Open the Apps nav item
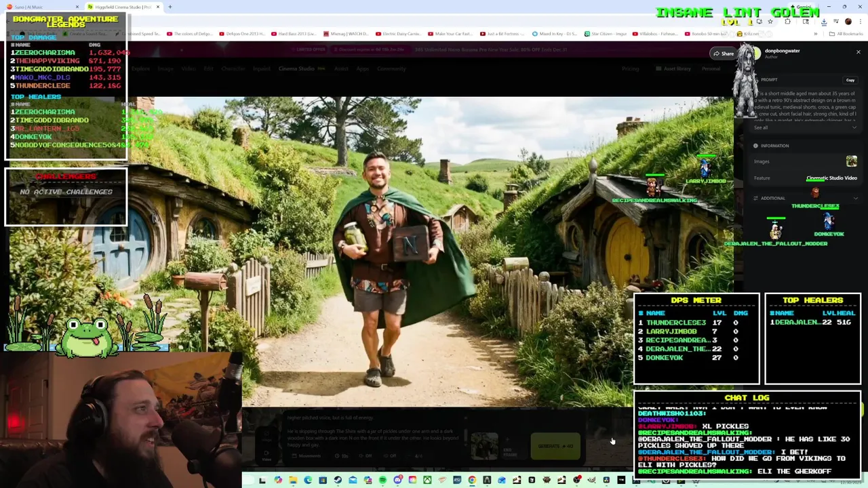This screenshot has width=868, height=488. click(363, 68)
